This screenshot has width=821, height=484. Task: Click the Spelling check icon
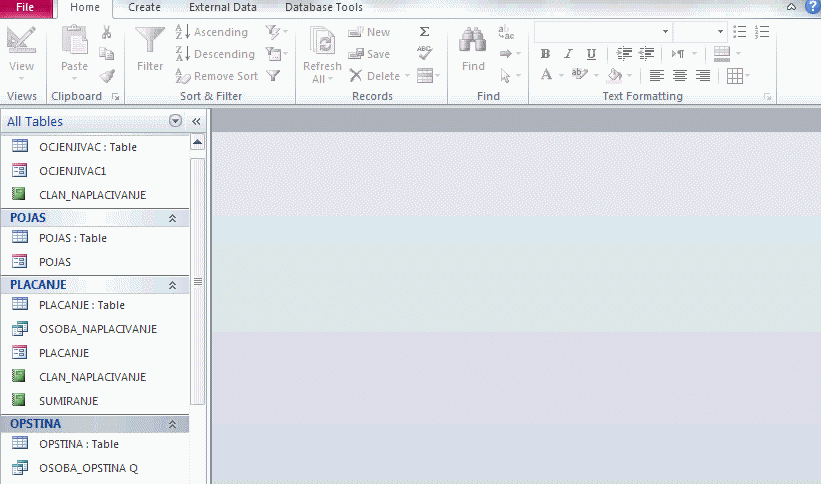[425, 53]
